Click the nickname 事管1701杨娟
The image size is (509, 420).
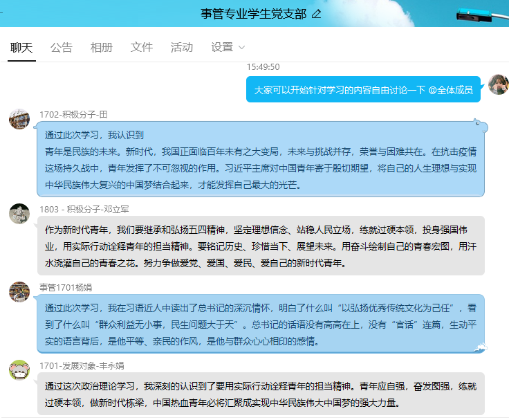tap(65, 286)
